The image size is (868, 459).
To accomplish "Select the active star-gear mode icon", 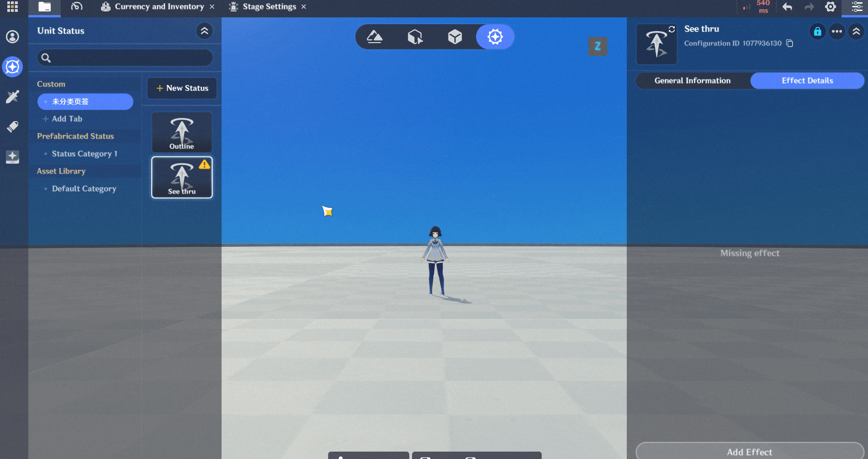I will point(495,37).
